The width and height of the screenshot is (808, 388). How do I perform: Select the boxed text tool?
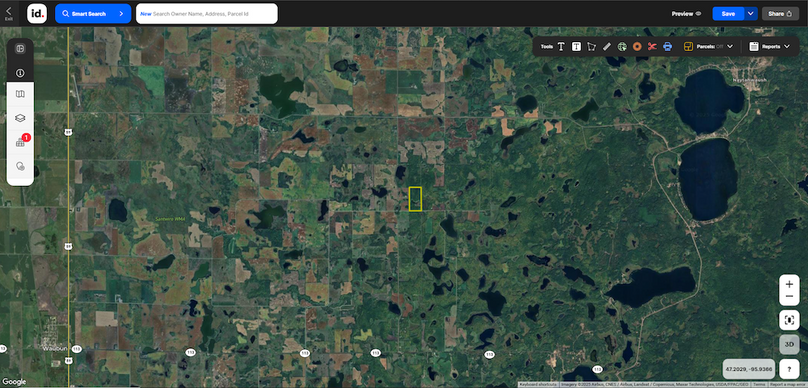click(576, 46)
